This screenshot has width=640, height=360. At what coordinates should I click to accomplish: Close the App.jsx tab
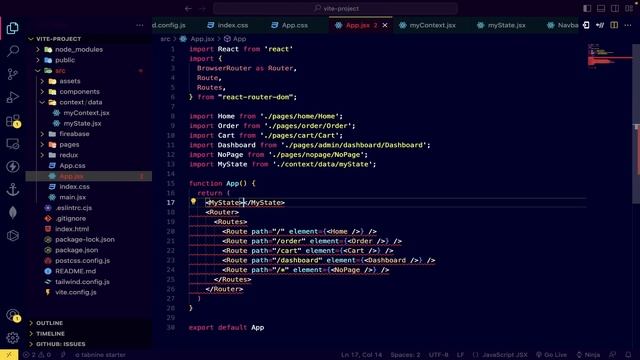(x=384, y=25)
